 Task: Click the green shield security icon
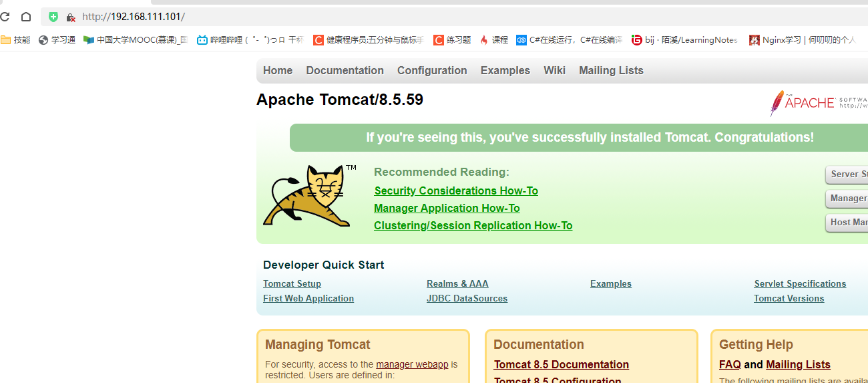coord(53,17)
